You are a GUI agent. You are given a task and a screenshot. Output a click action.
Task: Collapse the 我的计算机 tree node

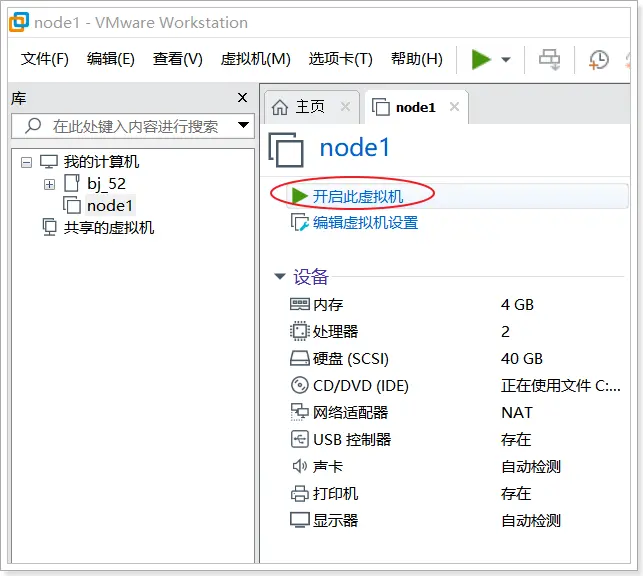pyautogui.click(x=26, y=162)
